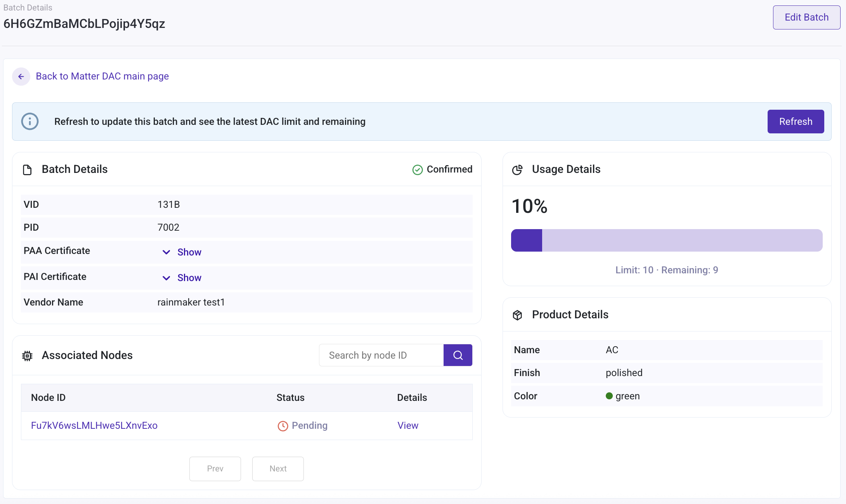Screen dimensions: 846x504
Task: Open node Fu7kV6wsLMLHwe5LXnvExo details via View link
Action: (x=407, y=425)
